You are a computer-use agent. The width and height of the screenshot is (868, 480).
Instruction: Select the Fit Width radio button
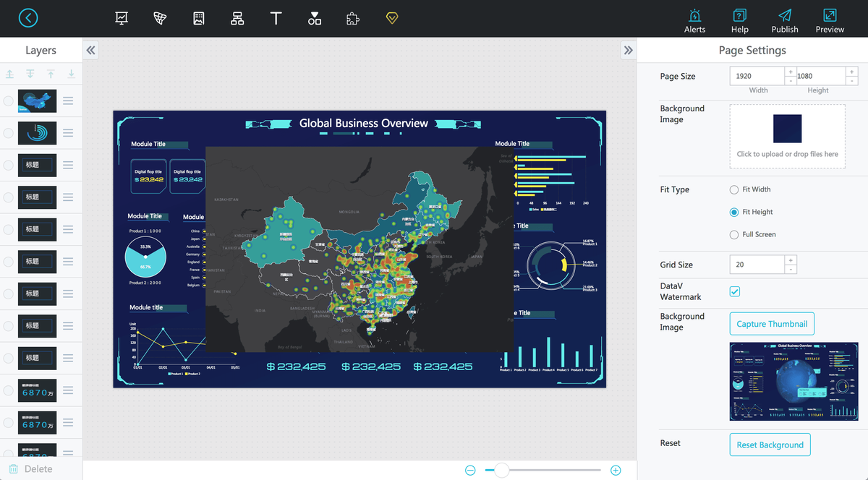click(x=734, y=189)
